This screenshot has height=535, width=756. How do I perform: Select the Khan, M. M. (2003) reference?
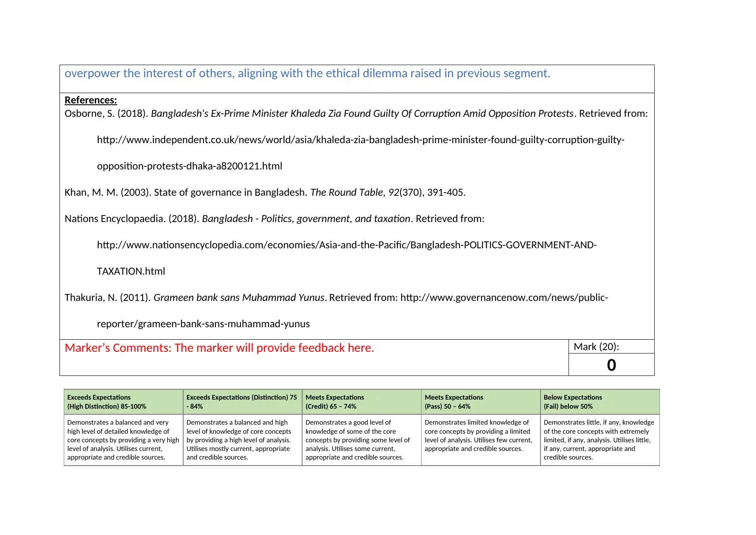265,192
